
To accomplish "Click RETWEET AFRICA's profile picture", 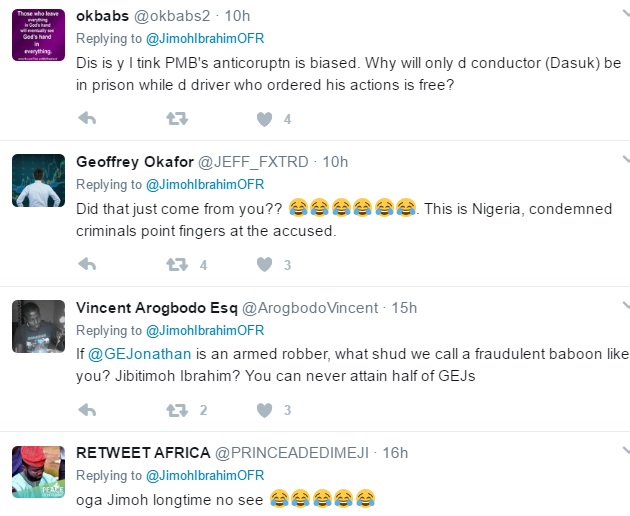I will 39,474.
